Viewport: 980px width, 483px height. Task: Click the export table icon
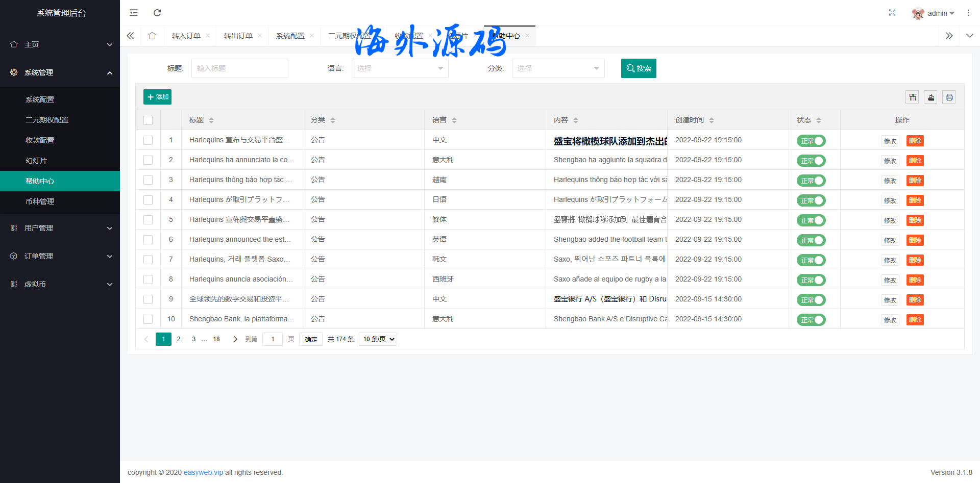[931, 97]
